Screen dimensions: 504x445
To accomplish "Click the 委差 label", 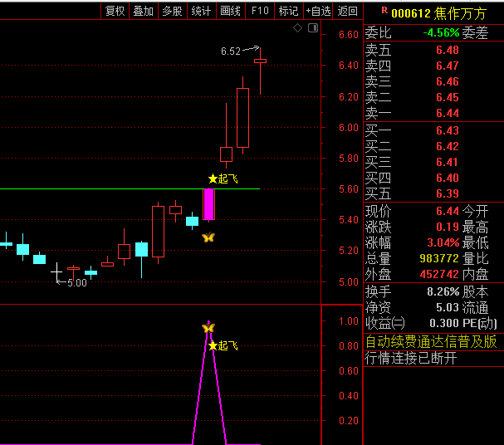I will point(475,32).
